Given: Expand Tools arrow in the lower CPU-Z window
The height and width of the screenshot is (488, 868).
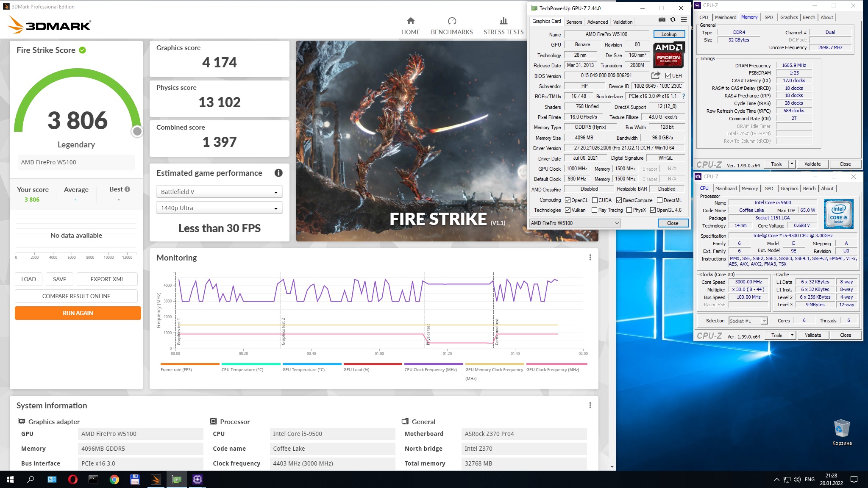Looking at the screenshot, I should click(x=792, y=335).
